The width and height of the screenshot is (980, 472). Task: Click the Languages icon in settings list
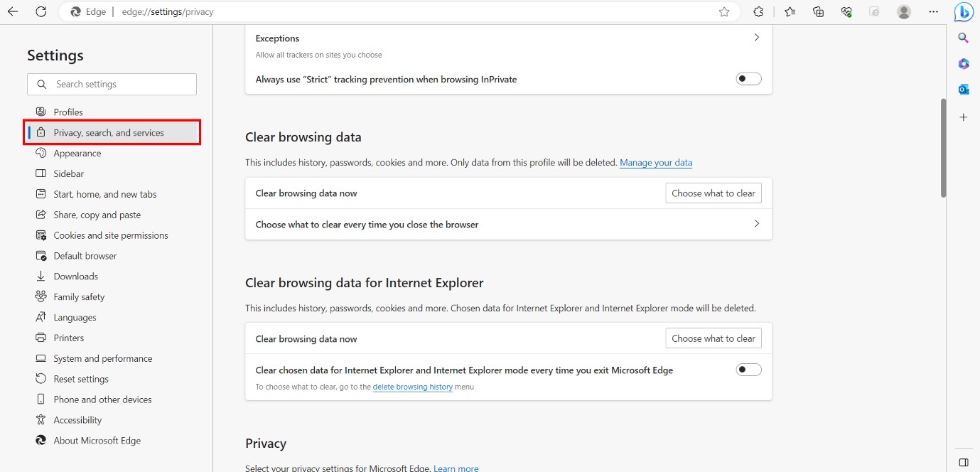click(x=41, y=318)
